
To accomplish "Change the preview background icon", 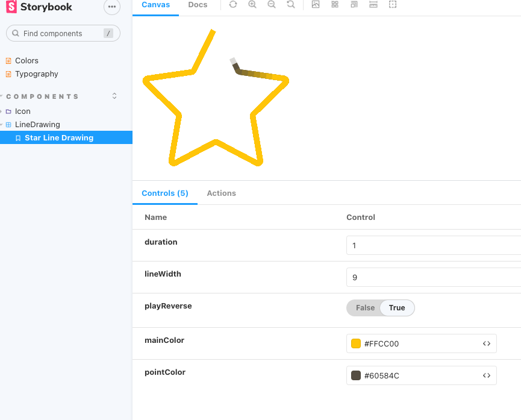I will click(316, 4).
